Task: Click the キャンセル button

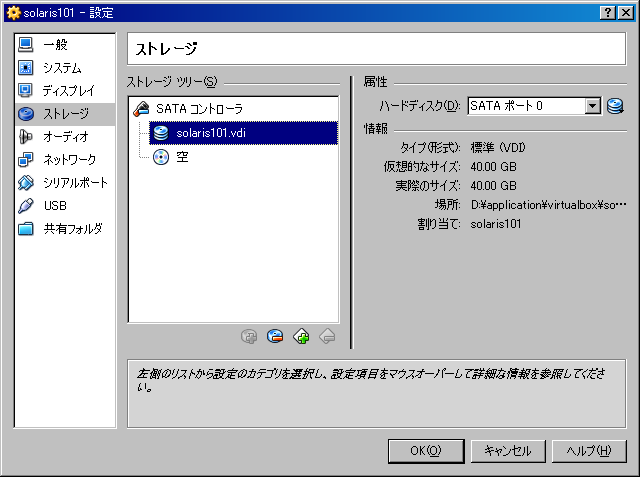Action: pyautogui.click(x=508, y=451)
